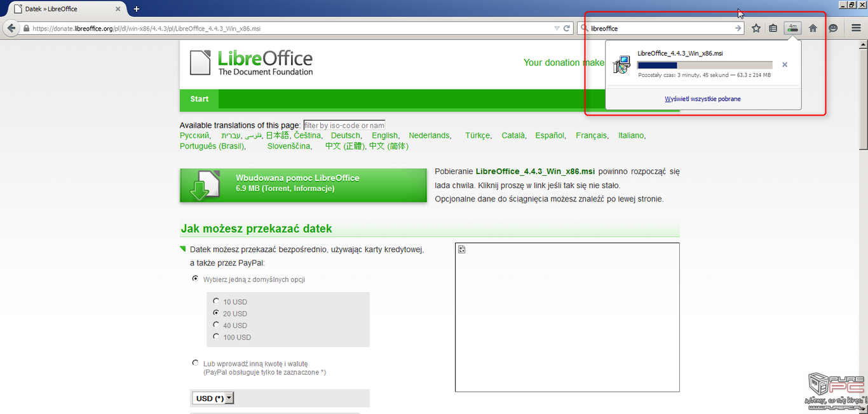Image resolution: width=868 pixels, height=414 pixels.
Task: Choose the 100 USD donation amount
Action: coord(216,337)
